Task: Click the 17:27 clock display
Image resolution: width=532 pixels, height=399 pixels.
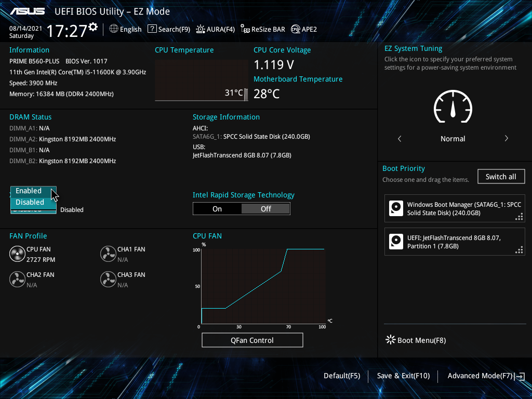Action: pos(66,31)
